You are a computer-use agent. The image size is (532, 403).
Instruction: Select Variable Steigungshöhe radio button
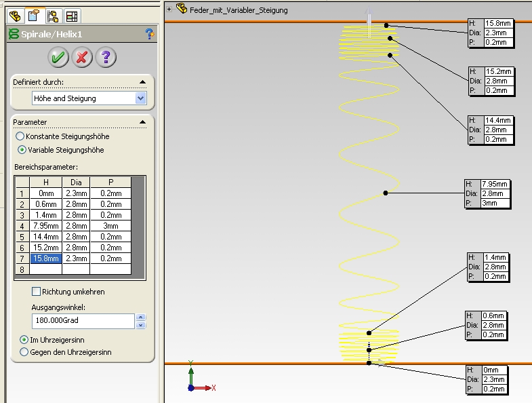[22, 150]
